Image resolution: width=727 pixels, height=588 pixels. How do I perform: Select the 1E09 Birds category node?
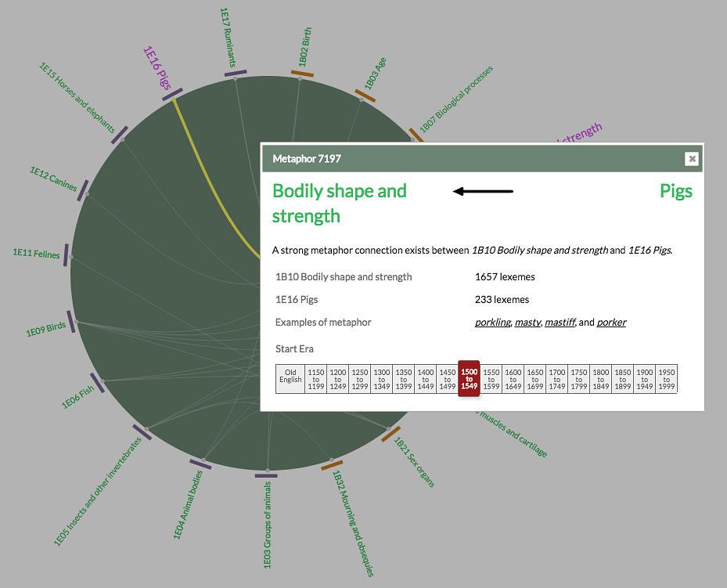click(70, 320)
